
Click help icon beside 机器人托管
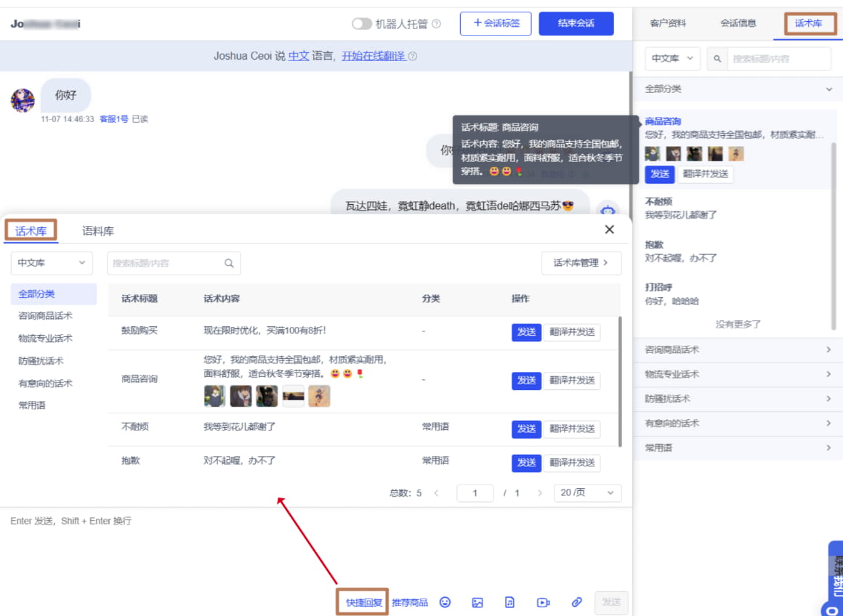437,24
